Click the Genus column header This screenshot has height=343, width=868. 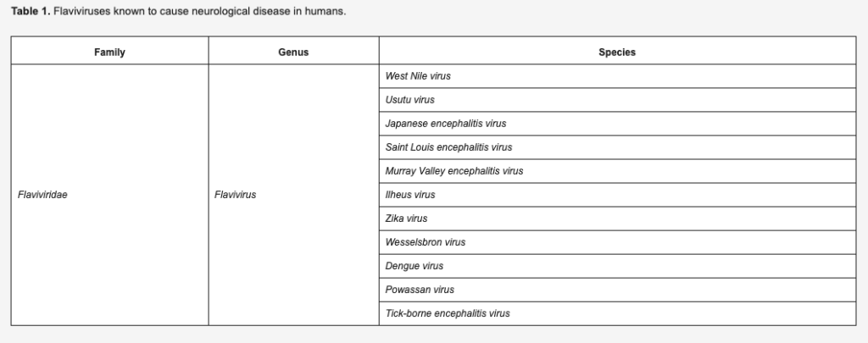(x=293, y=52)
